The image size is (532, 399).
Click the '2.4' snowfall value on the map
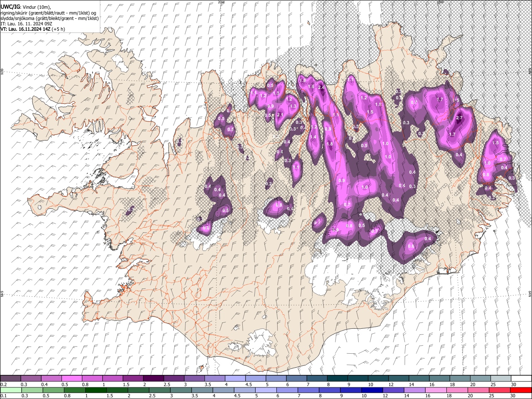point(321,88)
